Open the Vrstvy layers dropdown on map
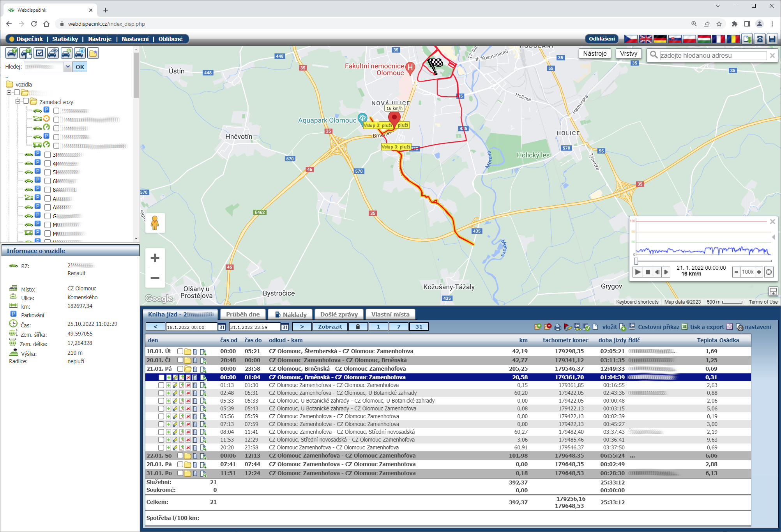 (x=628, y=54)
